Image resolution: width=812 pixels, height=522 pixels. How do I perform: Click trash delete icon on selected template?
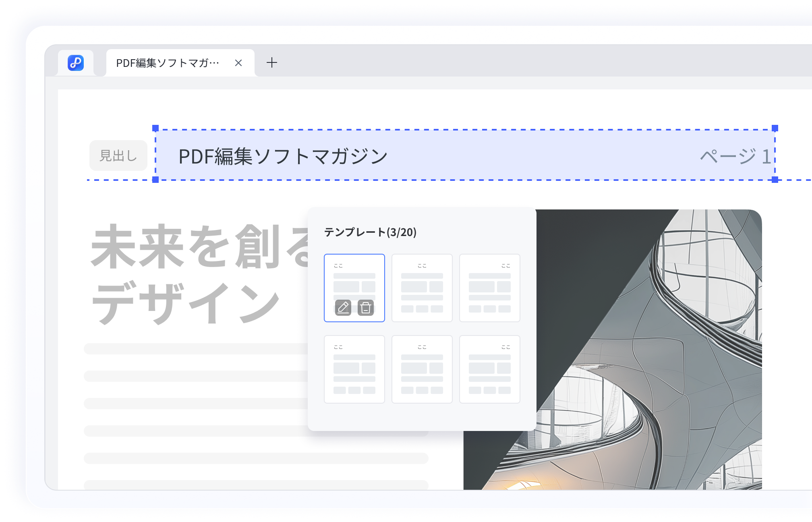tap(366, 308)
